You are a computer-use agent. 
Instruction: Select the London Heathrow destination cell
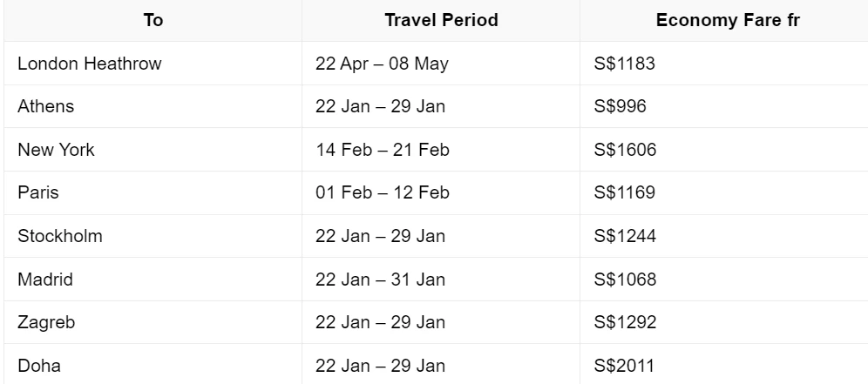click(x=153, y=63)
